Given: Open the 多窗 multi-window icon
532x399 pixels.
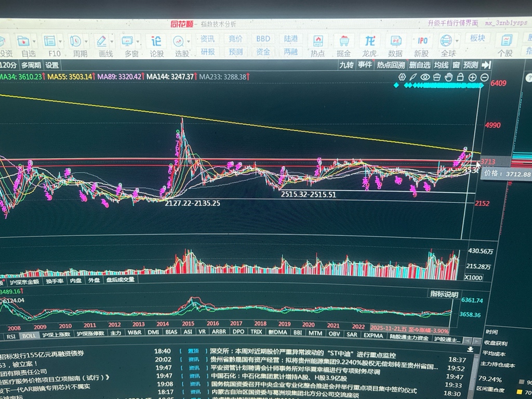Looking at the screenshot, I should 127,42.
